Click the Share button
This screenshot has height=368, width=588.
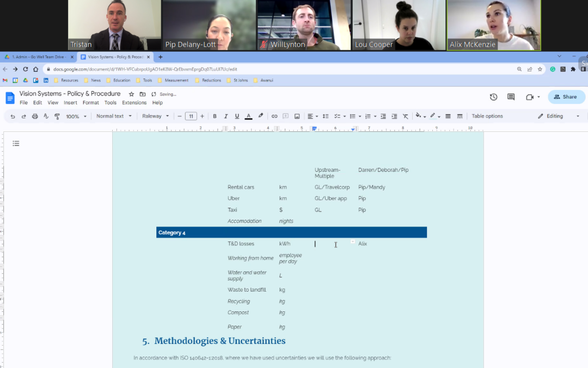[x=566, y=97]
